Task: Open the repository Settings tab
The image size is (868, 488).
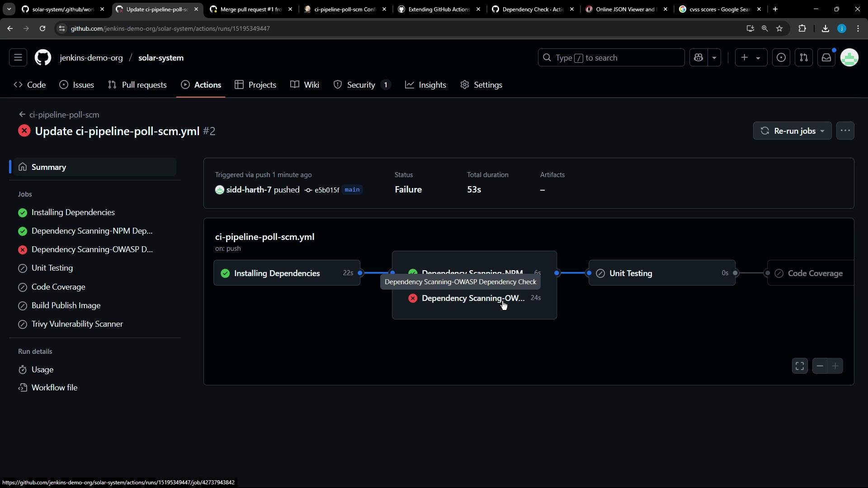Action: 481,85
